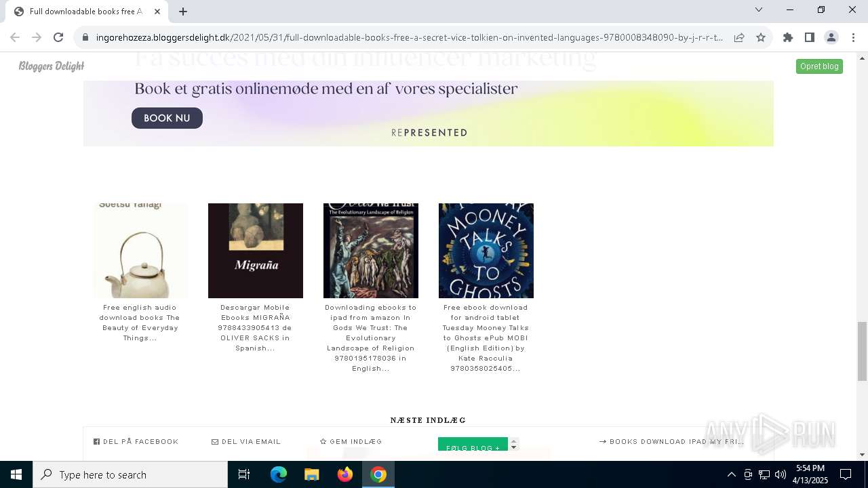Open the Bloggers Delight logo
This screenshot has width=868, height=488.
52,66
